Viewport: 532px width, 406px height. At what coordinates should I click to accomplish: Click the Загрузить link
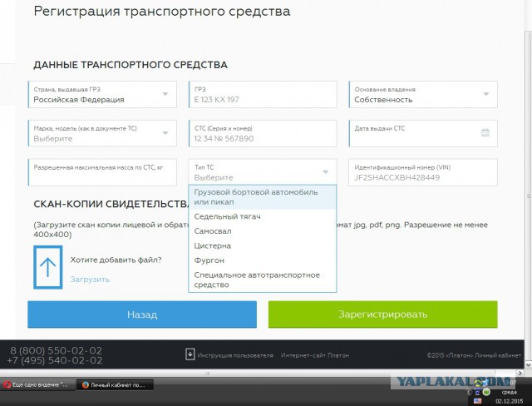pyautogui.click(x=90, y=280)
